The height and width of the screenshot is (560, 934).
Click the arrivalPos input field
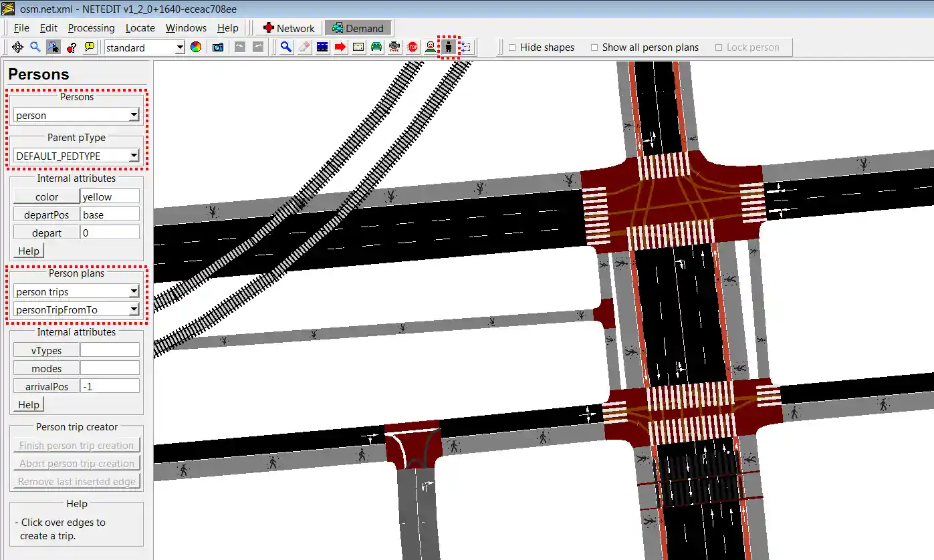(x=110, y=386)
